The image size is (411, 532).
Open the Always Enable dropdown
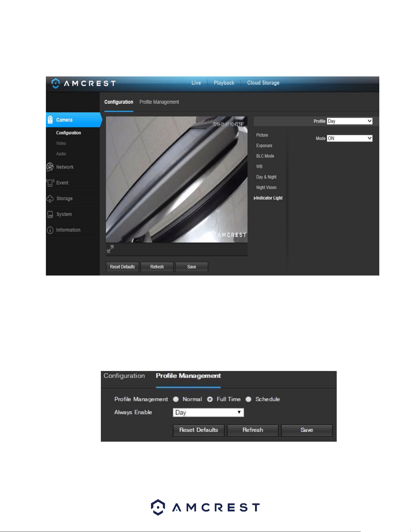click(208, 412)
